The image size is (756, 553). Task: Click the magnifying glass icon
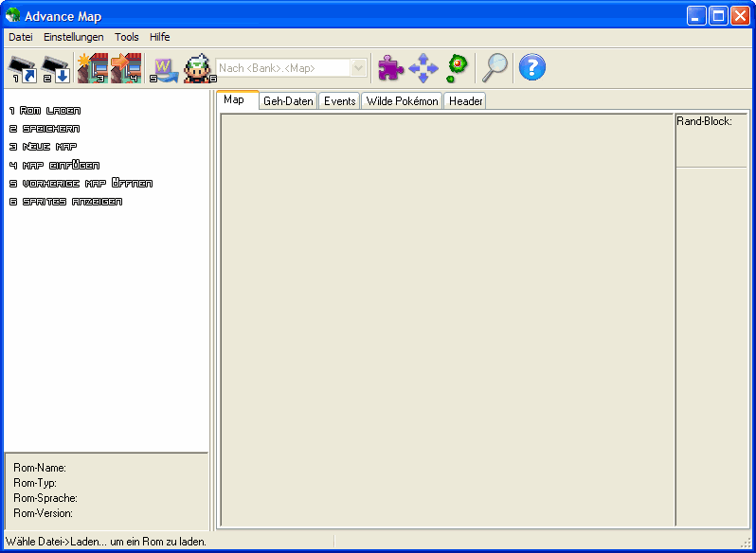point(495,68)
